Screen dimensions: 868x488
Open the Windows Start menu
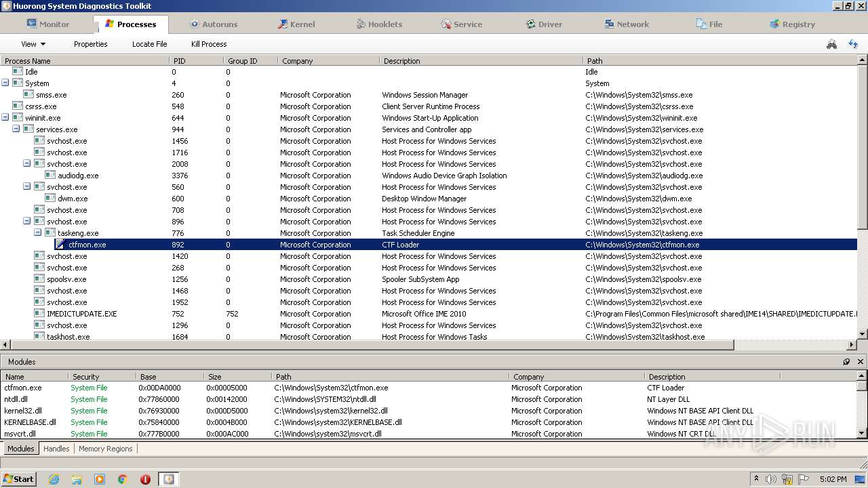tap(18, 479)
